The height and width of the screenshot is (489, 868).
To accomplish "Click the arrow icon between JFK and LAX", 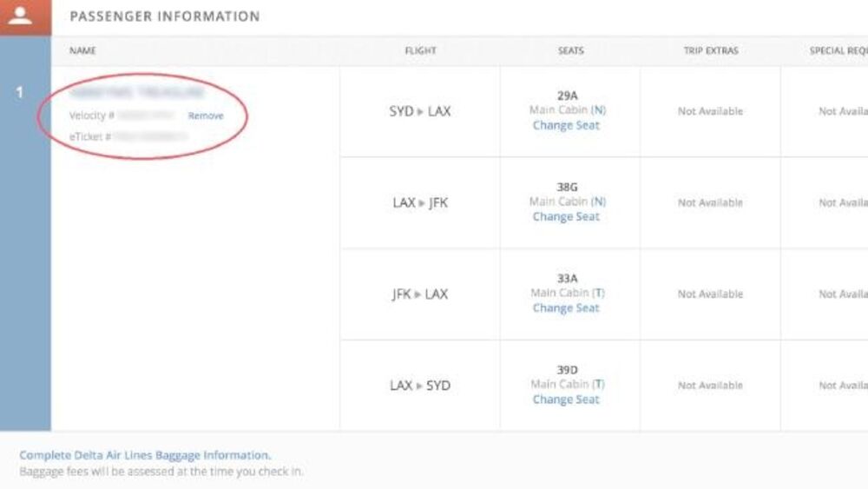I will point(417,294).
